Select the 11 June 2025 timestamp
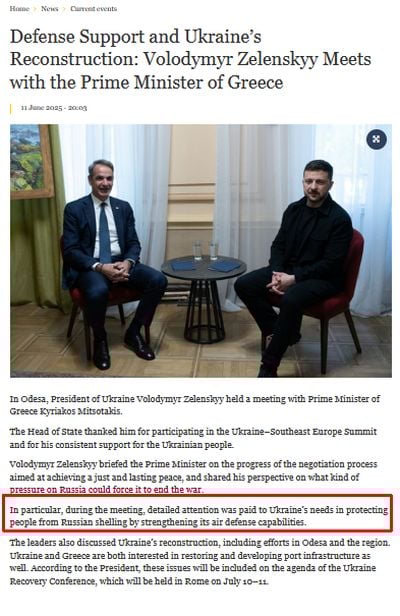The image size is (400, 616). [54, 108]
